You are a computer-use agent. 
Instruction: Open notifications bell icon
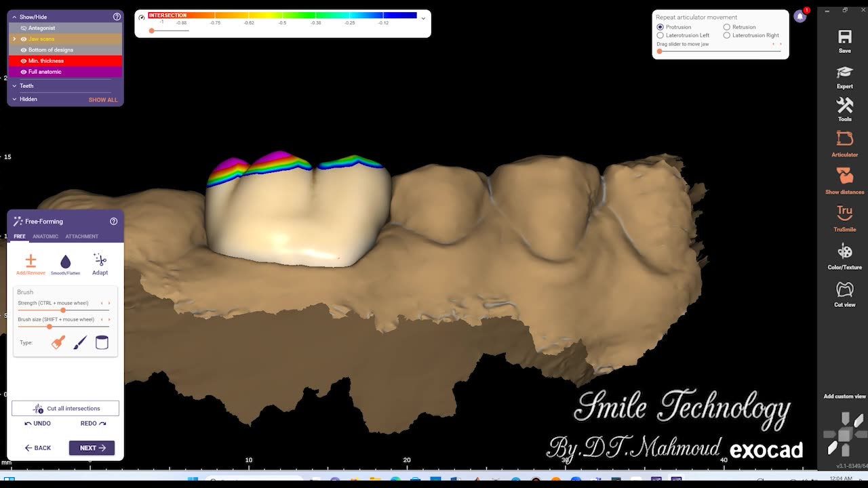[x=800, y=16]
